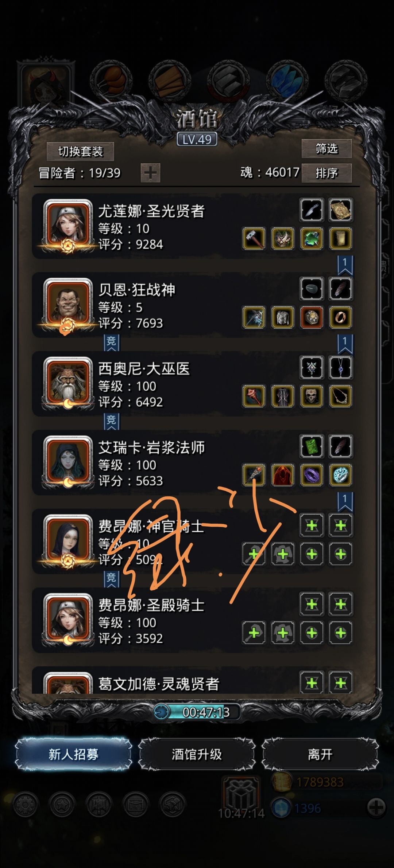Toggle the 竞 marker under 贝恩·狂战神
This screenshot has height=868, width=394.
pyautogui.click(x=111, y=343)
